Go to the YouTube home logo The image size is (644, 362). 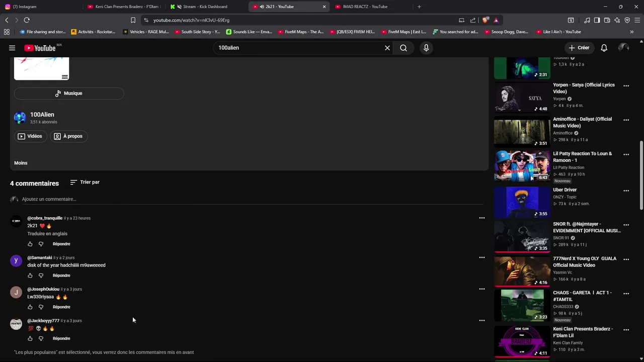pos(40,48)
